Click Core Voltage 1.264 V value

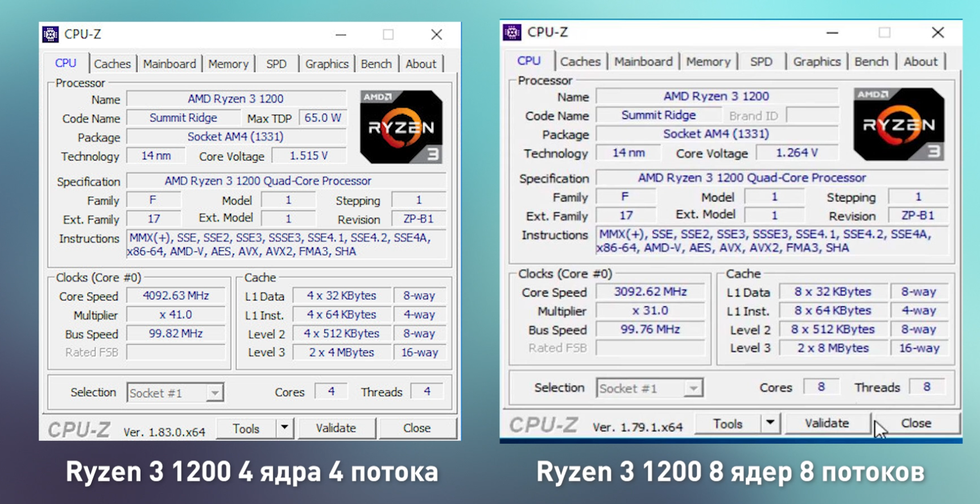tap(797, 153)
